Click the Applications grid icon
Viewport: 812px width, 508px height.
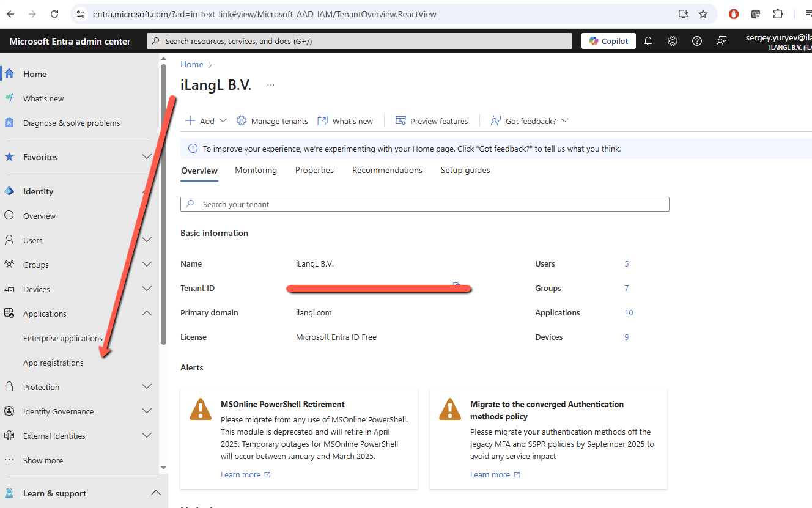[9, 314]
